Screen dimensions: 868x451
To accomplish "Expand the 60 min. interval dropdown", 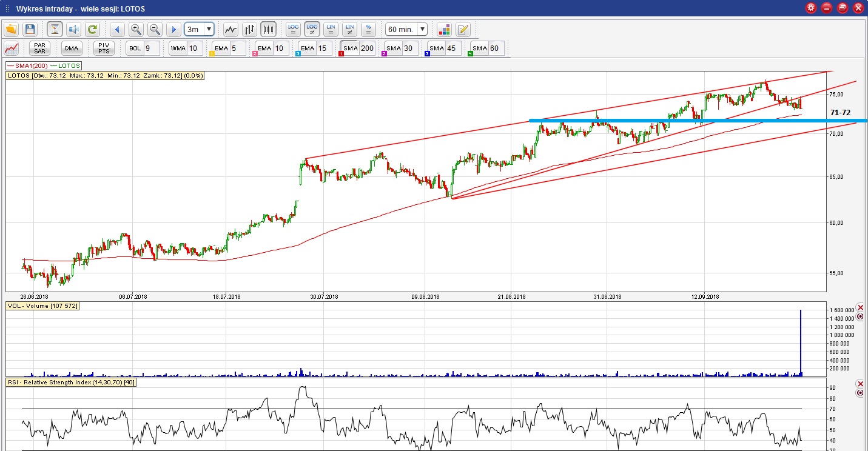I will click(x=422, y=29).
